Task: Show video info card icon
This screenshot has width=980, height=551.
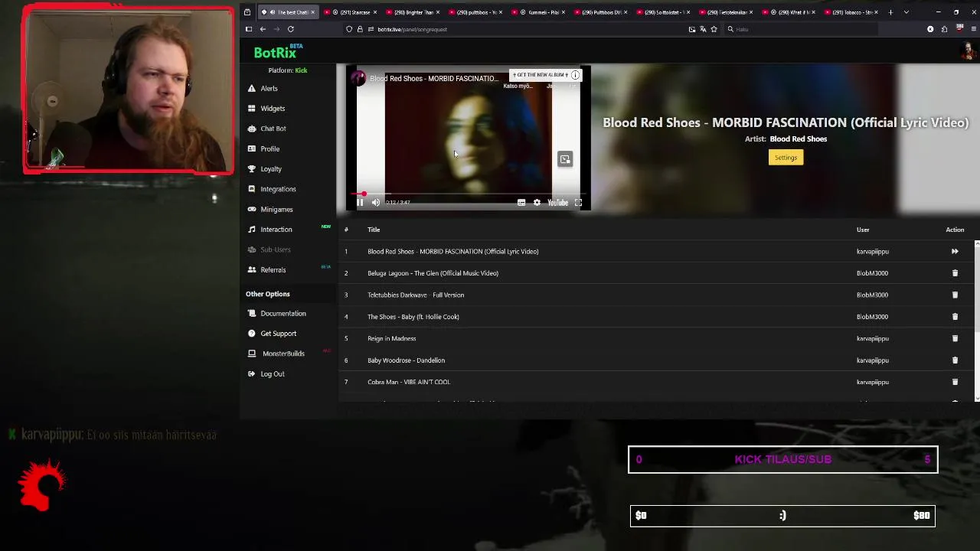Action: [575, 75]
